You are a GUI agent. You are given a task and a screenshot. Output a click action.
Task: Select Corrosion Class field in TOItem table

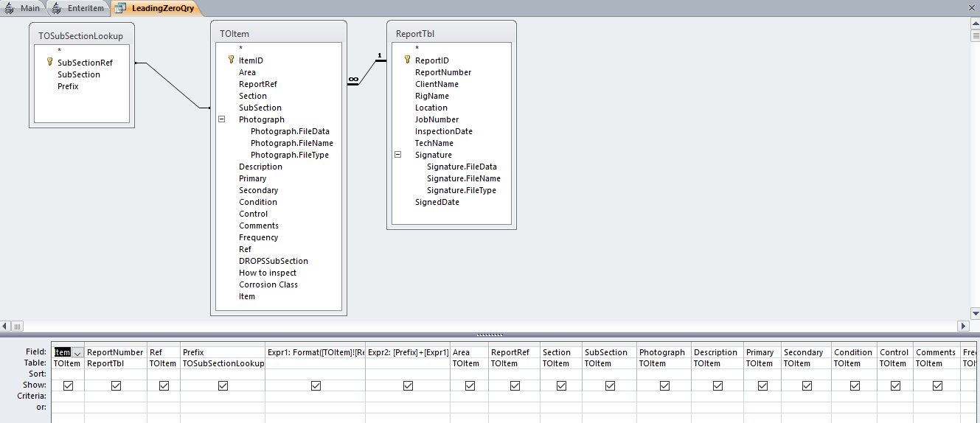tap(268, 284)
